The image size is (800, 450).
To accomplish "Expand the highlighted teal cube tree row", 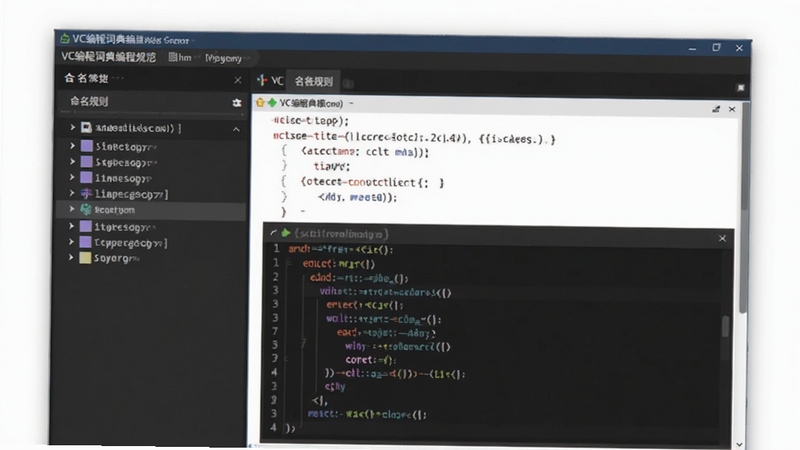I will point(72,209).
